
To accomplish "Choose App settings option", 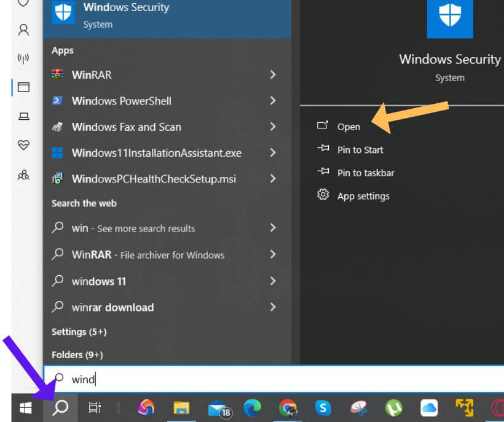I will [363, 196].
